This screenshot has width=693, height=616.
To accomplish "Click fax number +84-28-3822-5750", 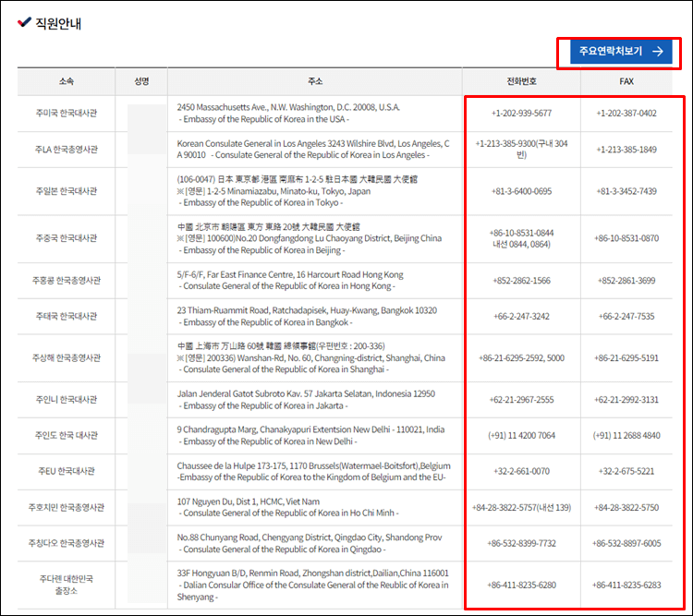I will 626,507.
